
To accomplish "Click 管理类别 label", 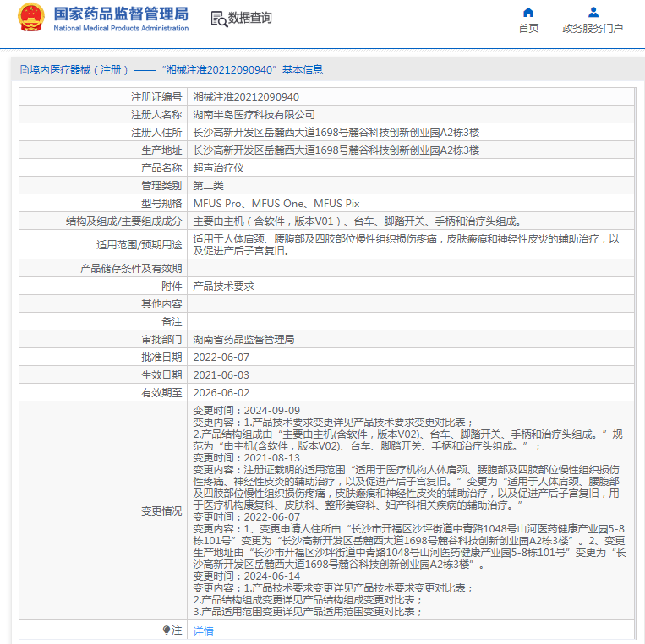I will pos(161,185).
